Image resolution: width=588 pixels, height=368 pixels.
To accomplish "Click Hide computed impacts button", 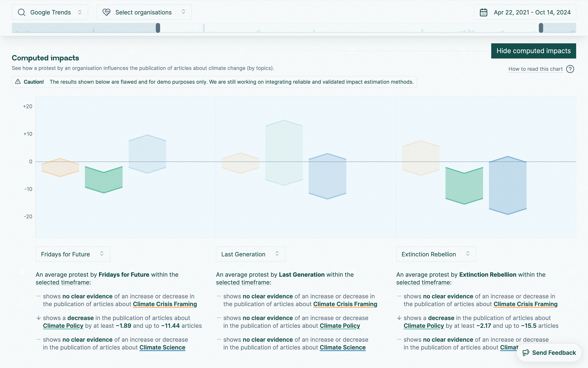I will 533,51.
